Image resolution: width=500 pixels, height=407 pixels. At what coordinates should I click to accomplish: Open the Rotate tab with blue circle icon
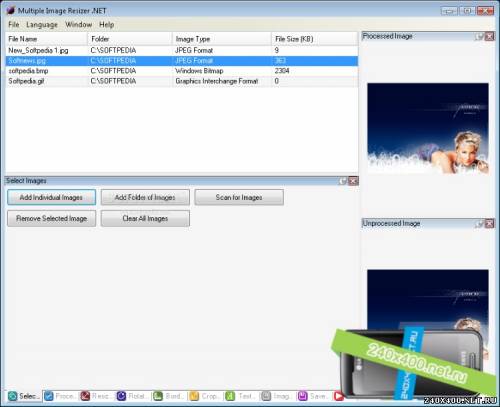pos(133,396)
